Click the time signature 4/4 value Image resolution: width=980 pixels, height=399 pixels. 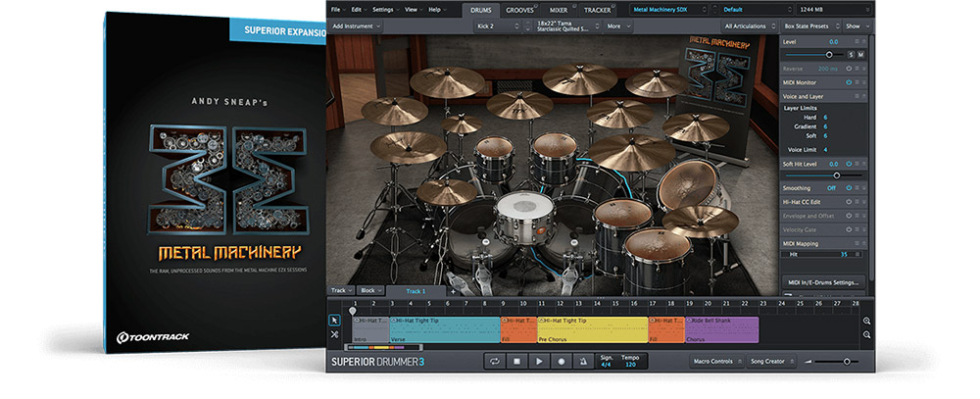[607, 365]
